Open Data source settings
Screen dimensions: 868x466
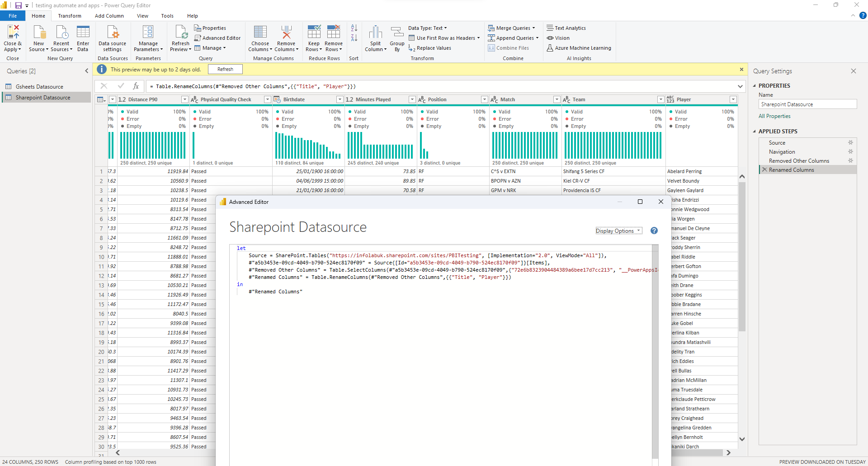pos(112,33)
